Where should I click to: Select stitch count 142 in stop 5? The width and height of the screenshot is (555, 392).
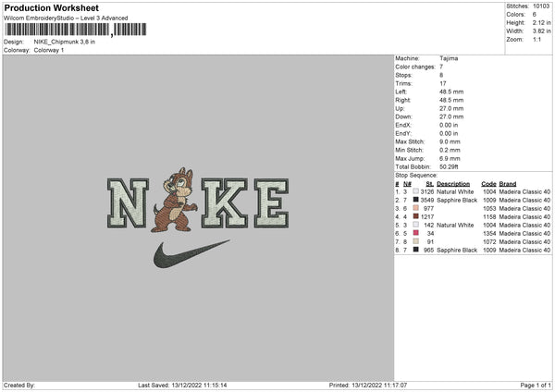click(x=428, y=225)
